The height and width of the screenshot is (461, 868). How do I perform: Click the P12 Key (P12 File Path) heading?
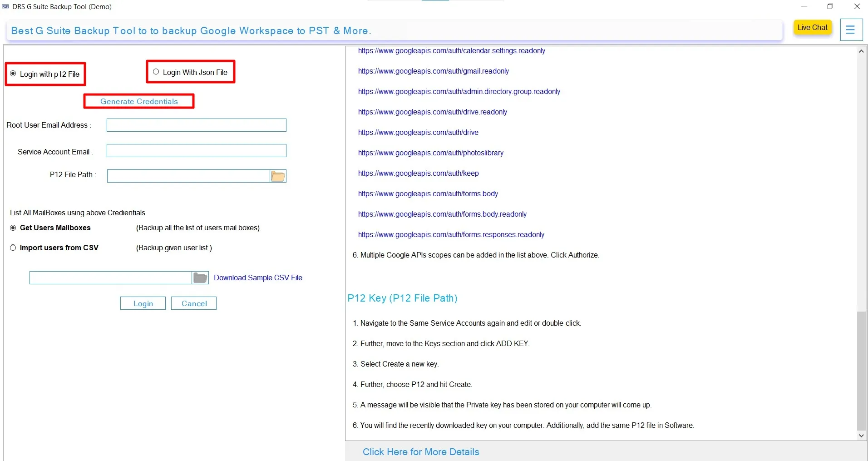click(x=402, y=298)
